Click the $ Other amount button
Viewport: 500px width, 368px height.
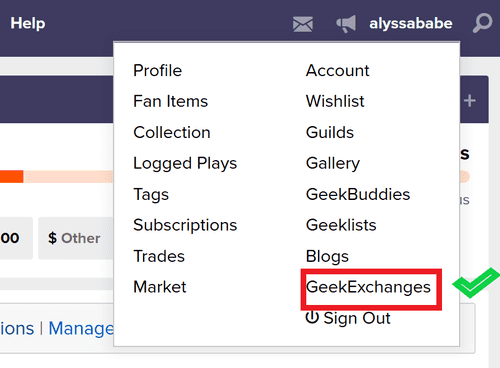pos(75,238)
